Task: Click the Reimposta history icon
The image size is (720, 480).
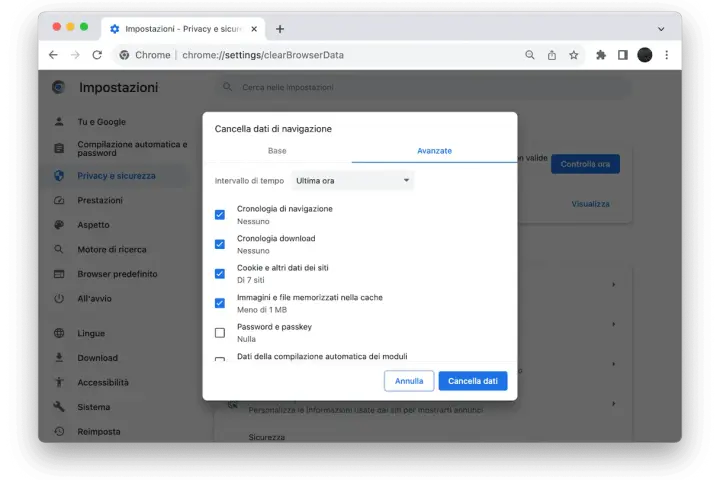Action: (59, 431)
